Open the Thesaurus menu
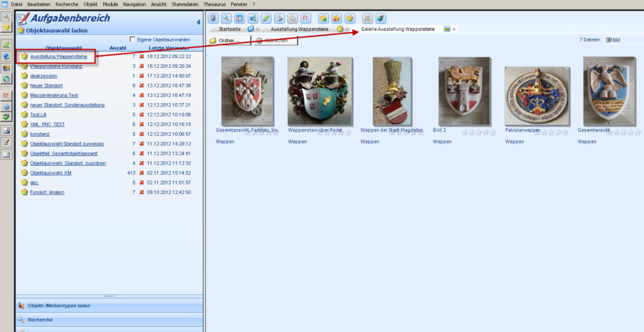 coord(215,4)
